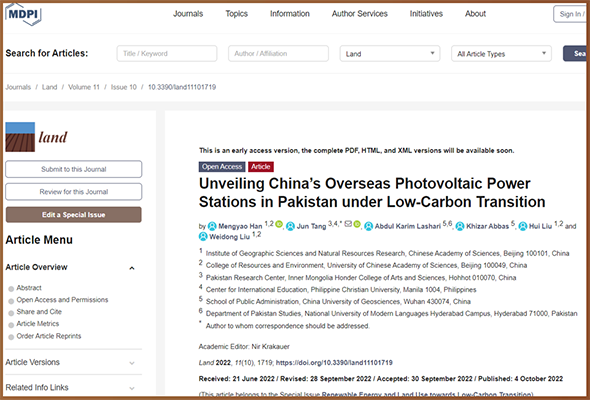Viewport: 590px width, 400px height.
Task: Click the MDPI logo icon
Action: (23, 14)
